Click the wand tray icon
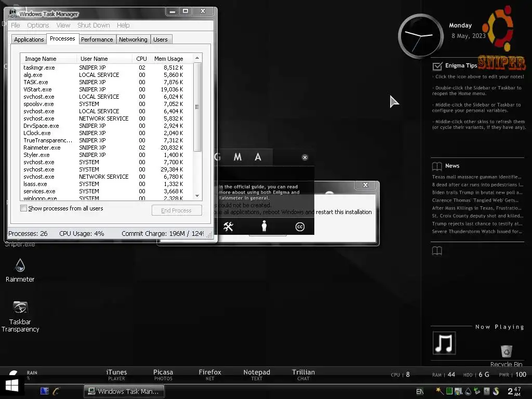The height and width of the screenshot is (399, 532). pyautogui.click(x=440, y=391)
